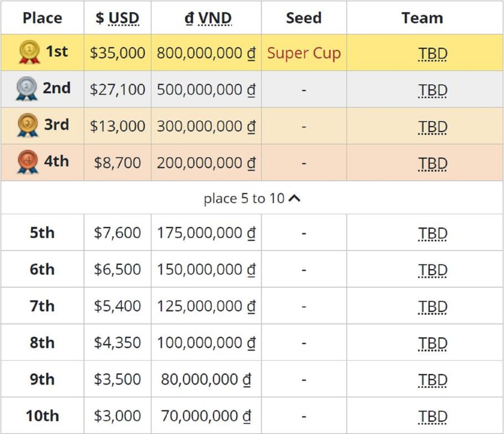Image resolution: width=504 pixels, height=434 pixels.
Task: Click the TBD team in 10th place row
Action: pyautogui.click(x=433, y=417)
